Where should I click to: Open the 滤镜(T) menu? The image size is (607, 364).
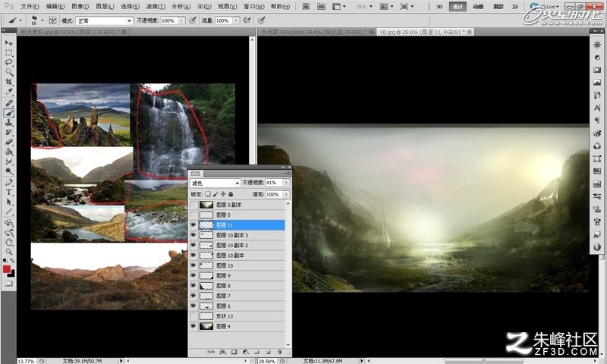pyautogui.click(x=156, y=7)
